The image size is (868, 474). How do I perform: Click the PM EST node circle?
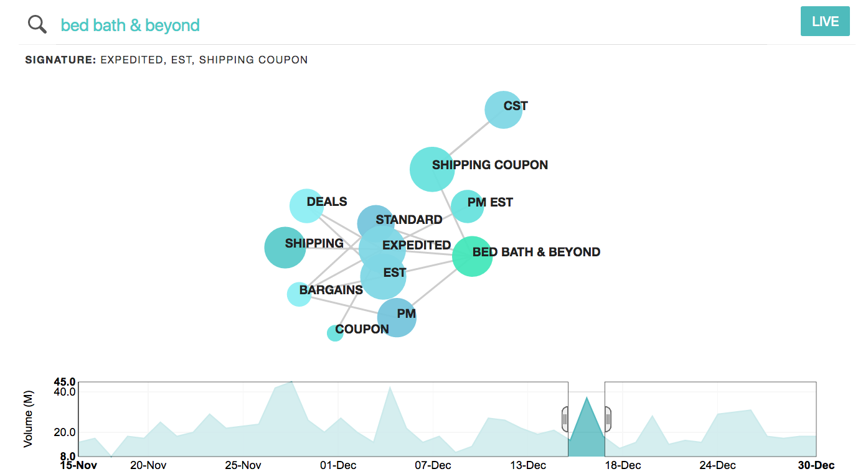point(466,206)
